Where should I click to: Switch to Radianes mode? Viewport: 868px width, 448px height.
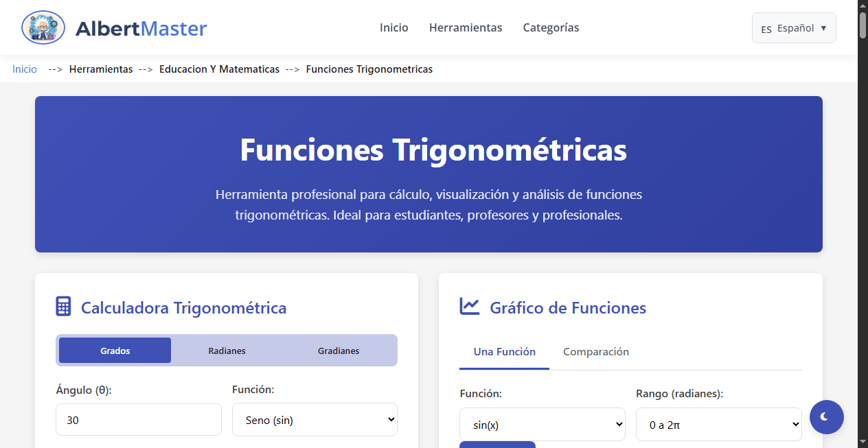tap(226, 350)
